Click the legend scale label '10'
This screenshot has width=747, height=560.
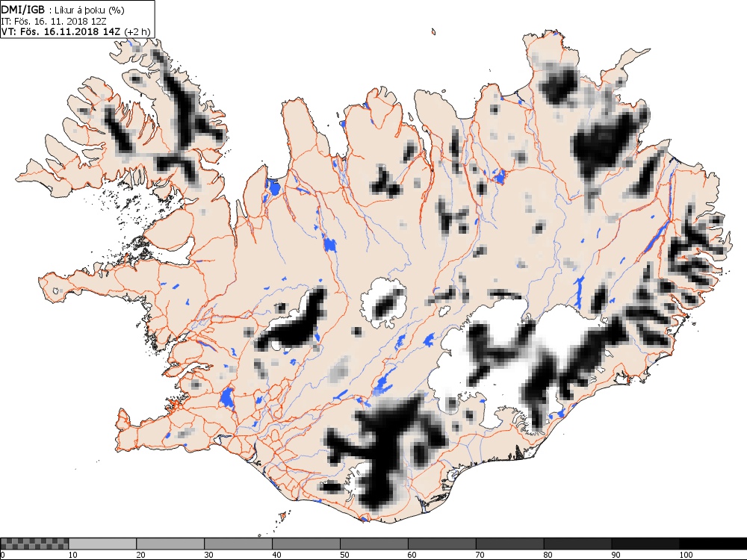pyautogui.click(x=73, y=555)
